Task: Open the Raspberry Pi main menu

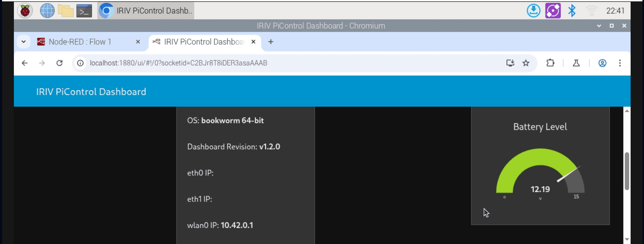Action: [25, 11]
